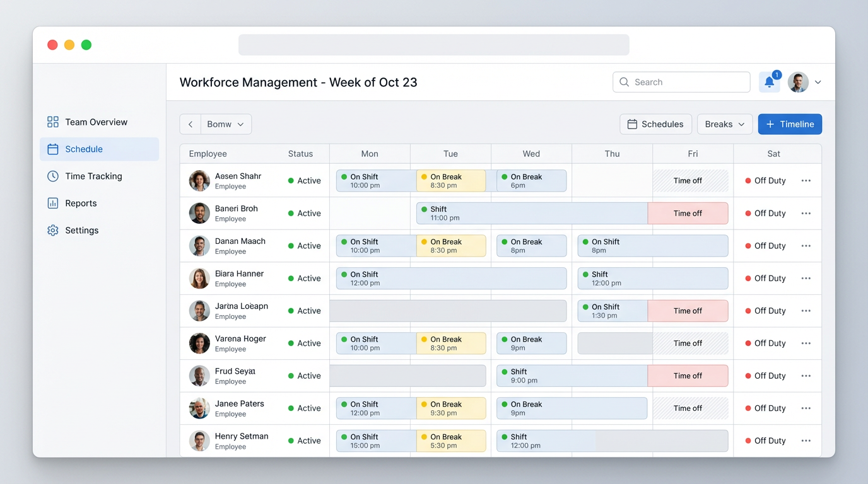Click Aasen Shahr's profile photo
Screen dimensions: 868x484
click(x=199, y=181)
